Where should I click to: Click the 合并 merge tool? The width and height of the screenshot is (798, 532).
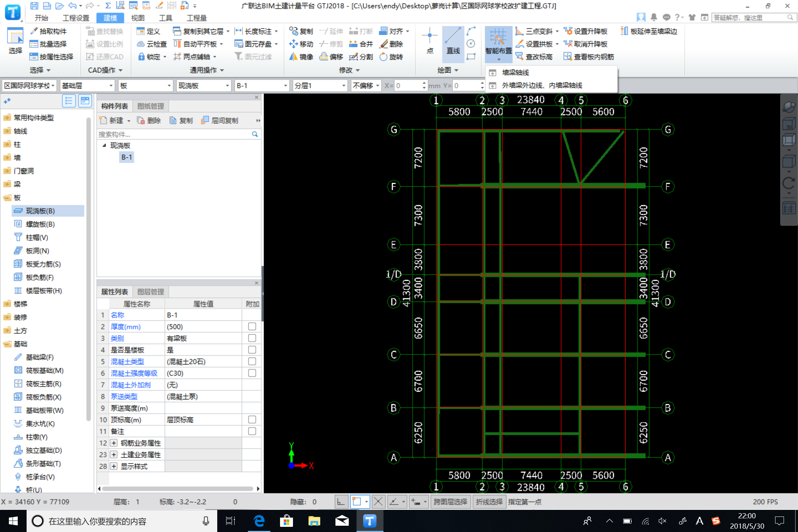(361, 44)
